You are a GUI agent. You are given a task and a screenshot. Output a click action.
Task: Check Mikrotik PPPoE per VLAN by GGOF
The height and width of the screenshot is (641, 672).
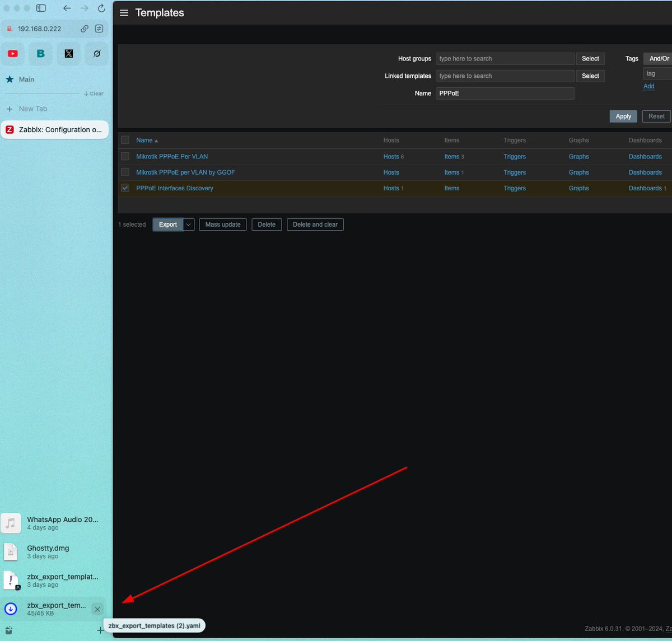(125, 172)
